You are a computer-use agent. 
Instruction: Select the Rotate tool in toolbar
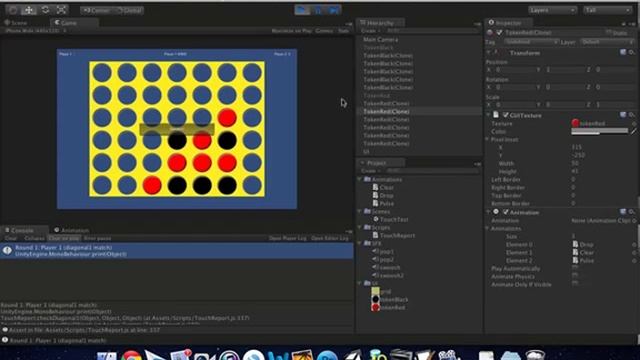coord(45,10)
